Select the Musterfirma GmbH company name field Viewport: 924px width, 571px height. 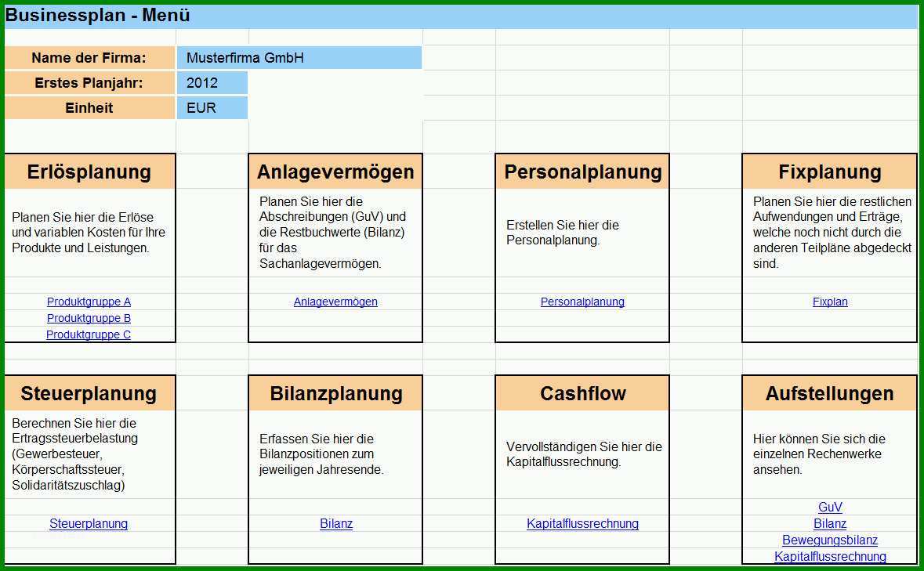point(299,58)
